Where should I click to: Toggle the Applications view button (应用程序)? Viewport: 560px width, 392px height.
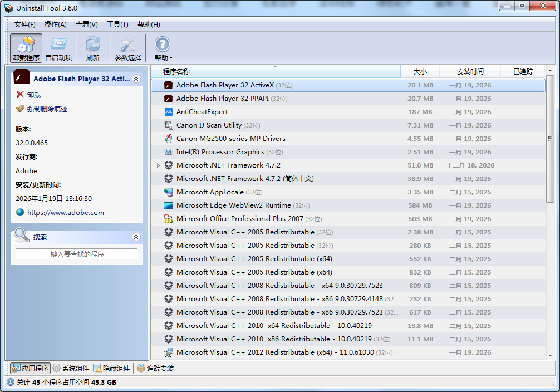pos(30,368)
